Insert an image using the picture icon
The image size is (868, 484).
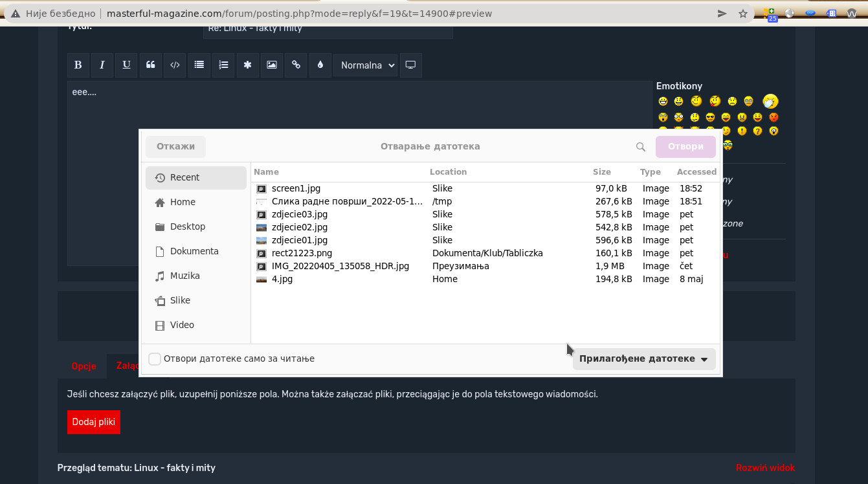[272, 65]
